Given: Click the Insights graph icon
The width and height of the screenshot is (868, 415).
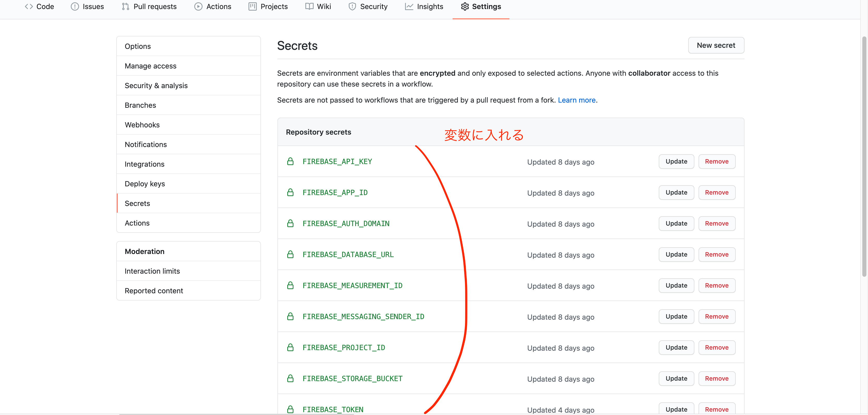Looking at the screenshot, I should coord(409,6).
